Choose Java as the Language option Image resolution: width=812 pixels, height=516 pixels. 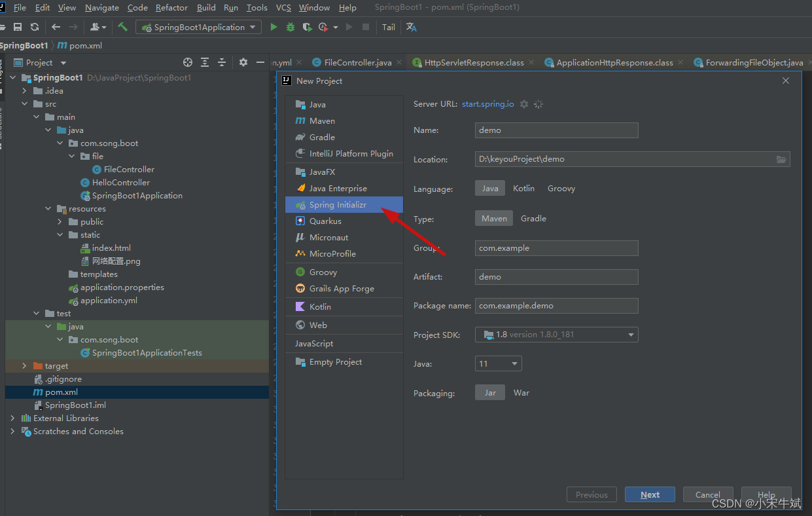coord(490,188)
